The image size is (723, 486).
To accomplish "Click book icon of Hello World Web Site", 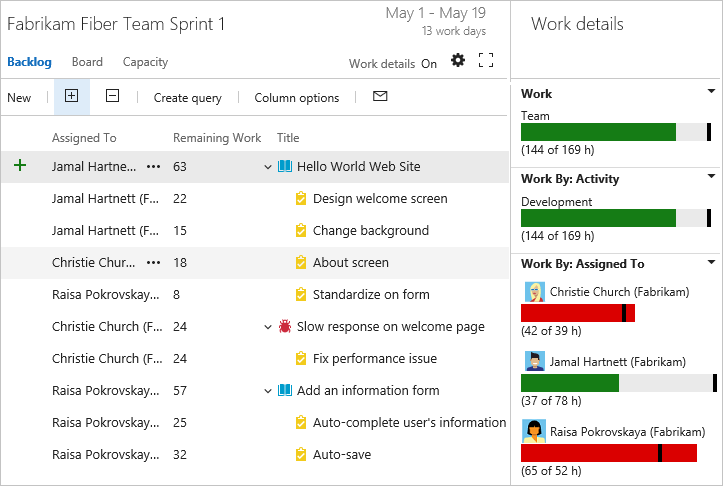I will 285,166.
